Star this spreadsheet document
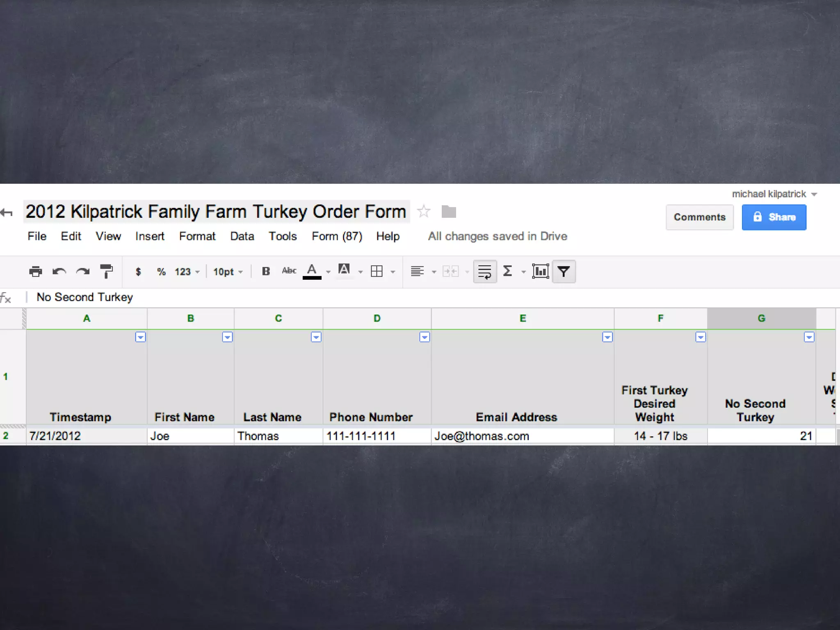 pyautogui.click(x=424, y=212)
